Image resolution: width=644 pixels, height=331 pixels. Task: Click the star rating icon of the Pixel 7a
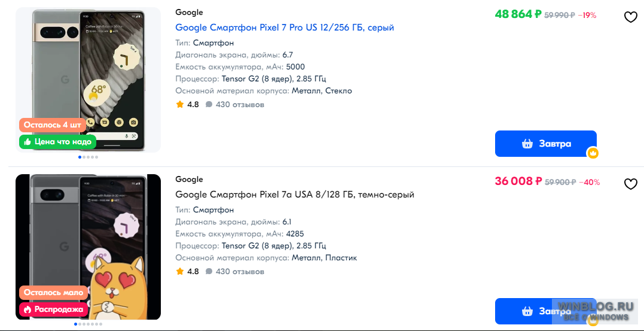pyautogui.click(x=179, y=271)
